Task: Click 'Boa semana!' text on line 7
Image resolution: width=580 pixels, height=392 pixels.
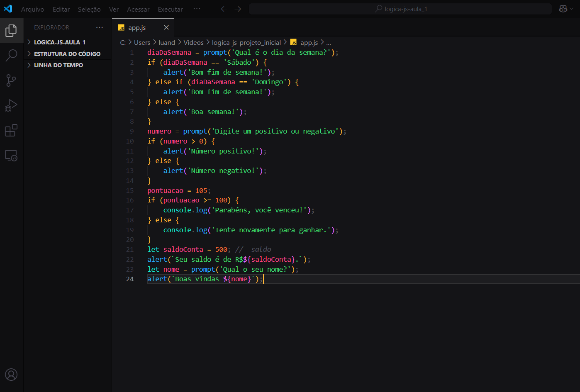Action: [x=213, y=112]
